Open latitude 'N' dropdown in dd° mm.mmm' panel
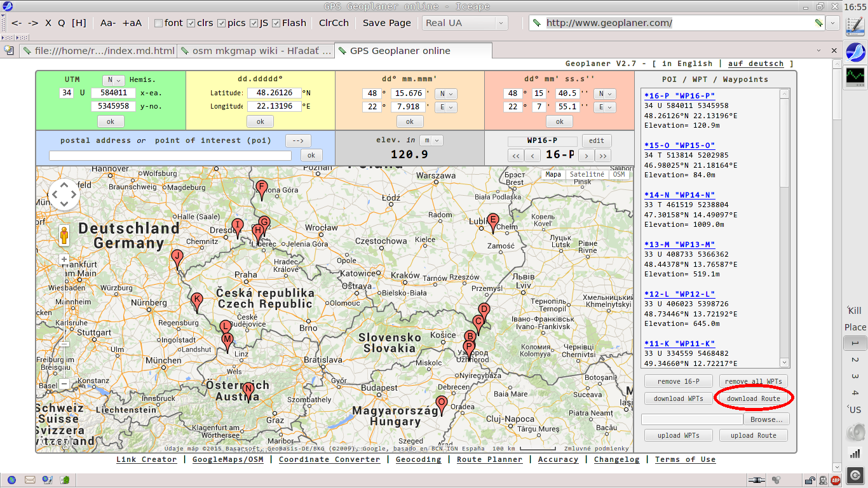This screenshot has height=488, width=868. click(x=445, y=93)
